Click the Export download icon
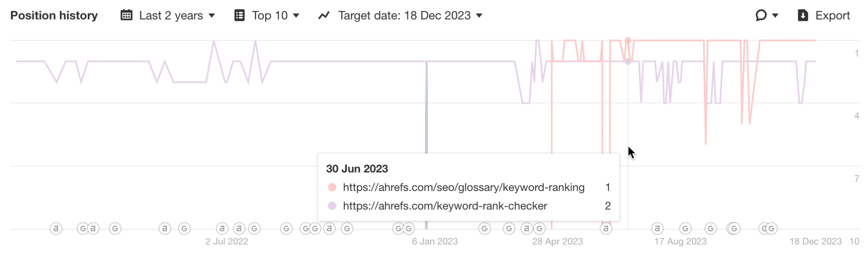This screenshot has height=258, width=868. tap(802, 15)
